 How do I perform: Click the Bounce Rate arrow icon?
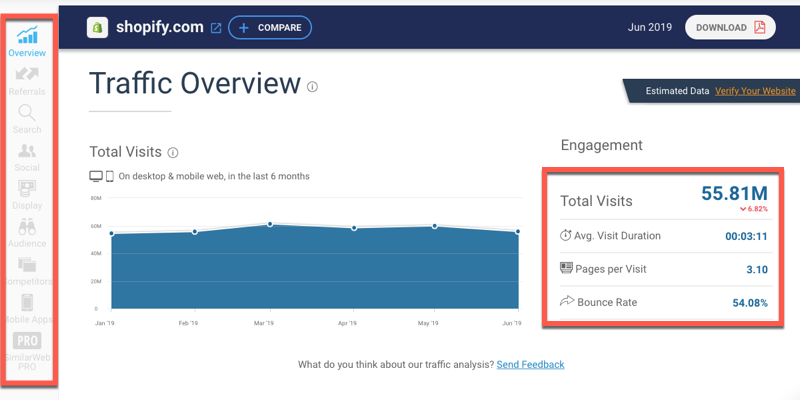pos(567,301)
